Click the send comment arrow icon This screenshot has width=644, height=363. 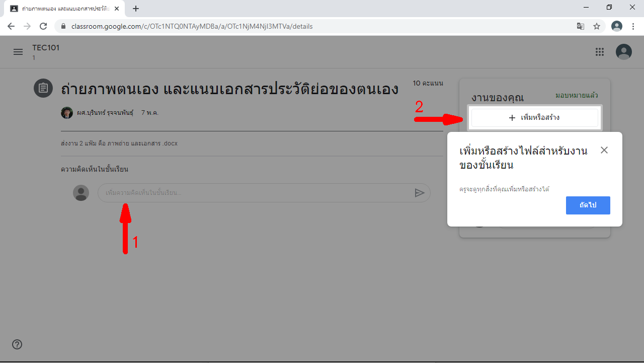pyautogui.click(x=419, y=193)
